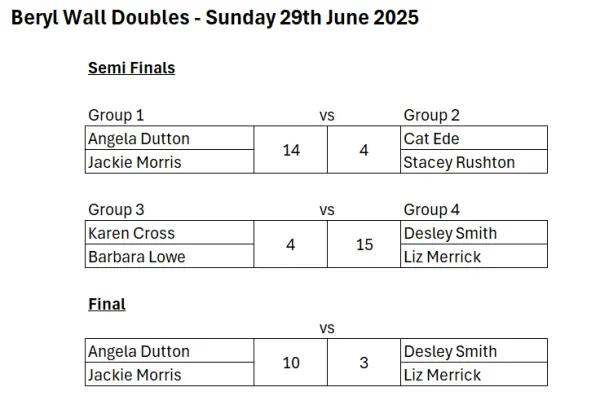Click score 3 in the final
Screen dimensions: 600x418
[364, 362]
